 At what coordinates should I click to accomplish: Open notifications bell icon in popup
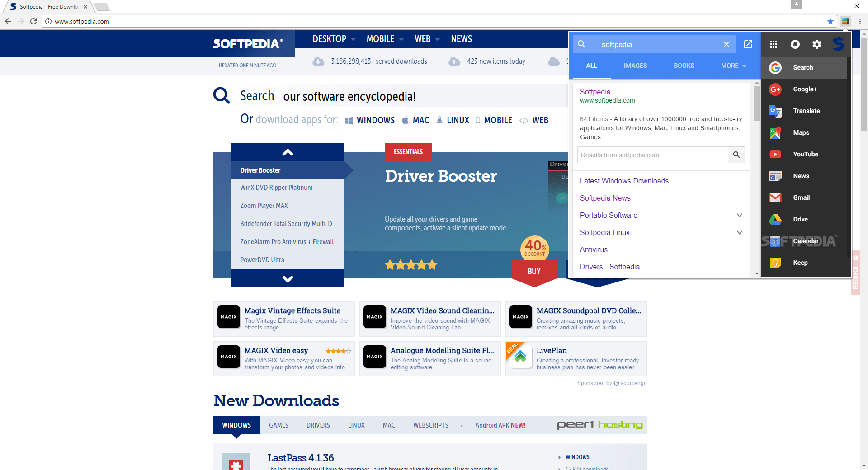(x=795, y=44)
